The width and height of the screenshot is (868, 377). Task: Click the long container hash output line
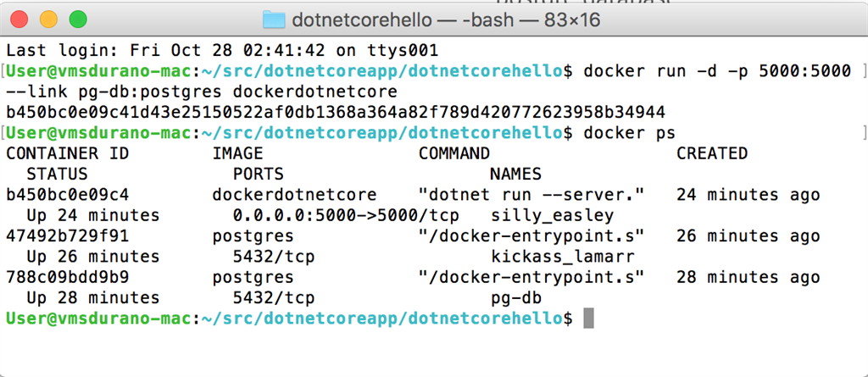pyautogui.click(x=335, y=112)
